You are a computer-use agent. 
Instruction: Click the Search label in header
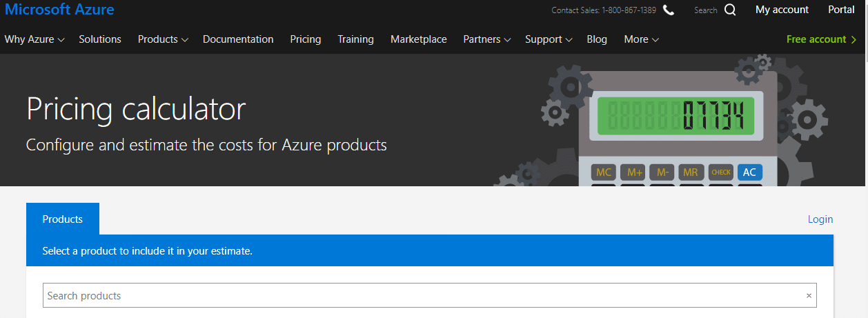click(706, 10)
